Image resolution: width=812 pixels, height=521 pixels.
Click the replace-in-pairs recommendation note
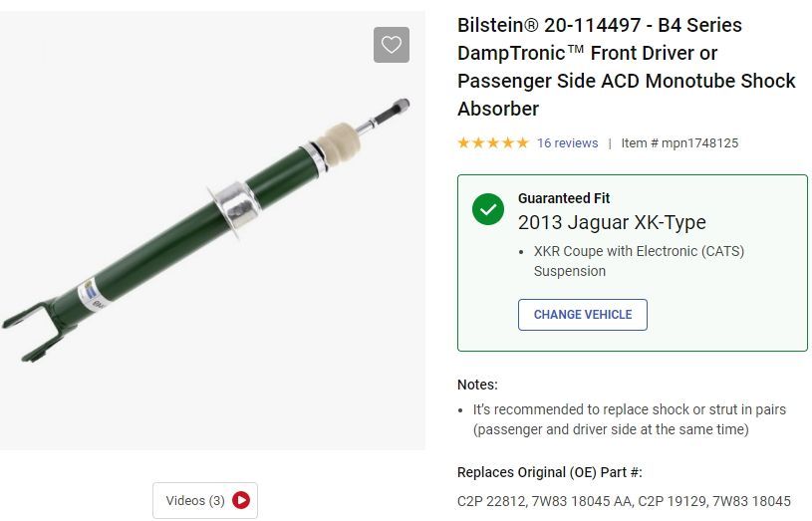pos(629,419)
